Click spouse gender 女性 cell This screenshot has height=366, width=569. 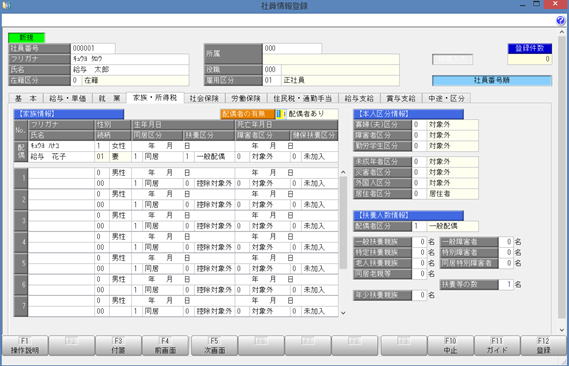120,146
